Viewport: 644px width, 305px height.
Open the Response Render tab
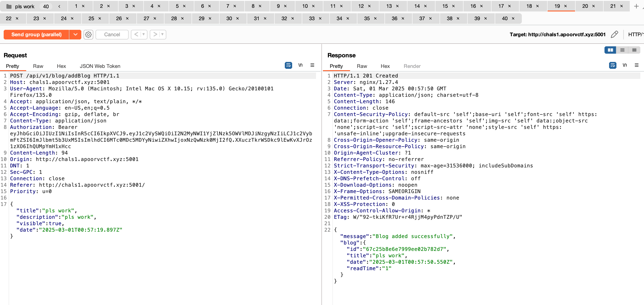[412, 66]
